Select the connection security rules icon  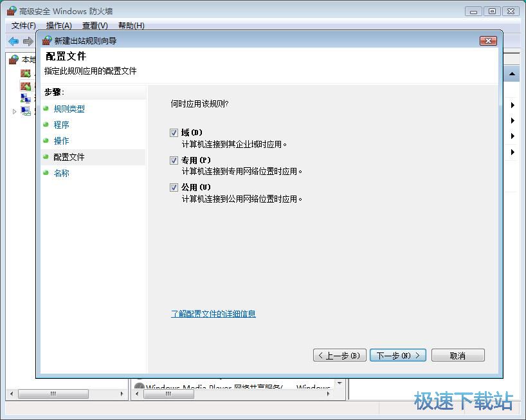click(26, 98)
